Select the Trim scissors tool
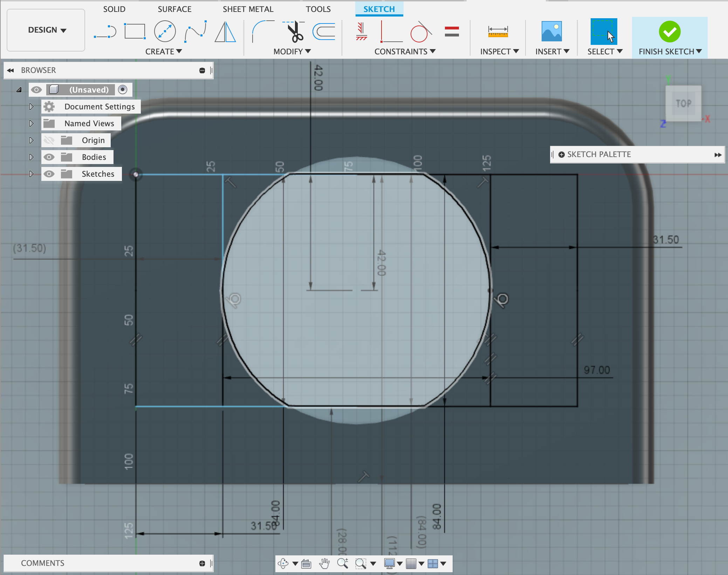 [294, 32]
